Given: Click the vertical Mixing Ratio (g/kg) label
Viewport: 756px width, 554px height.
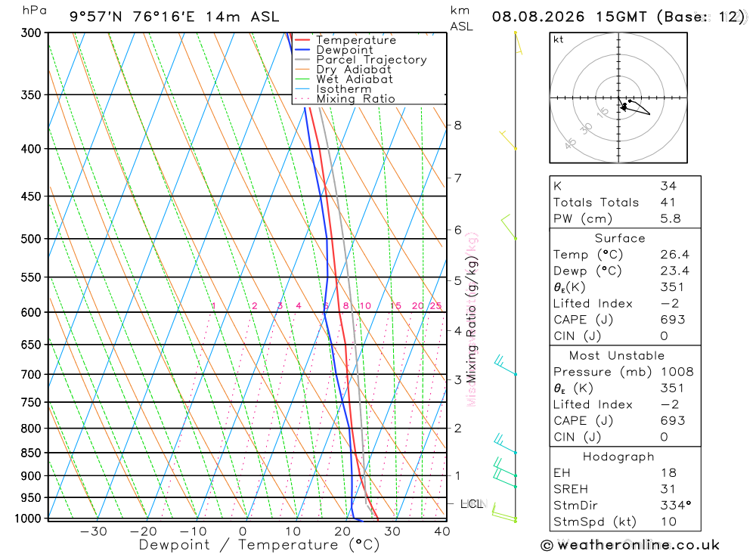Looking at the screenshot, I should click(472, 319).
